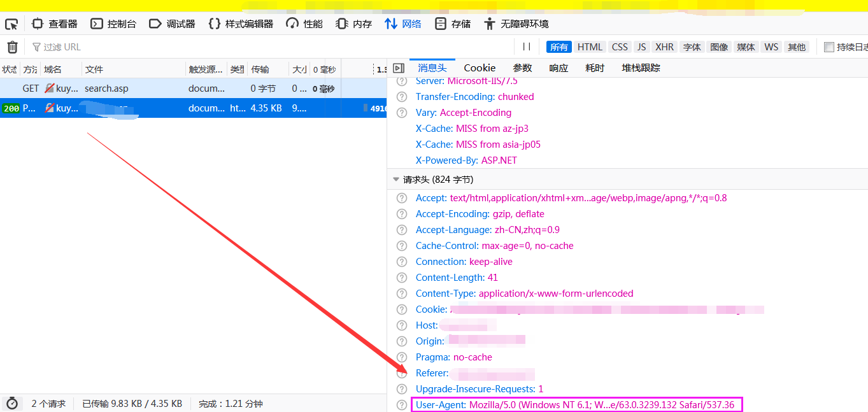Toggle the 所有 filter button
Viewport: 868px width, 412px height.
tap(559, 47)
